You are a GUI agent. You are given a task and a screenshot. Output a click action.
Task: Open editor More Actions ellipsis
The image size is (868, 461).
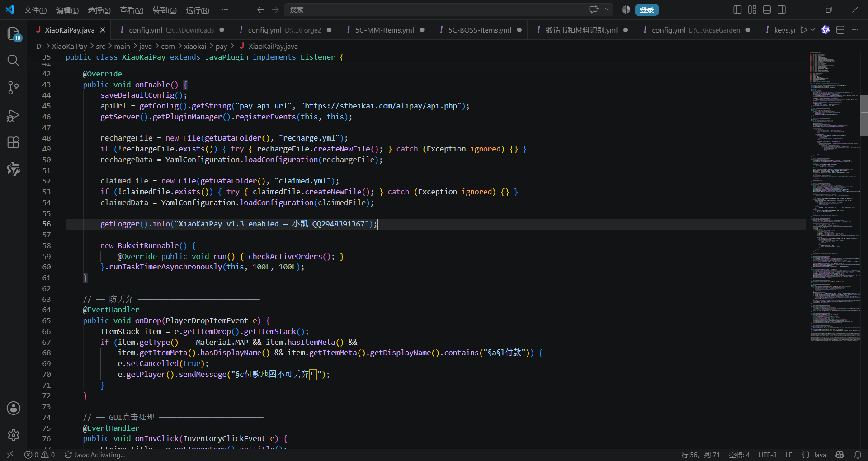[855, 30]
